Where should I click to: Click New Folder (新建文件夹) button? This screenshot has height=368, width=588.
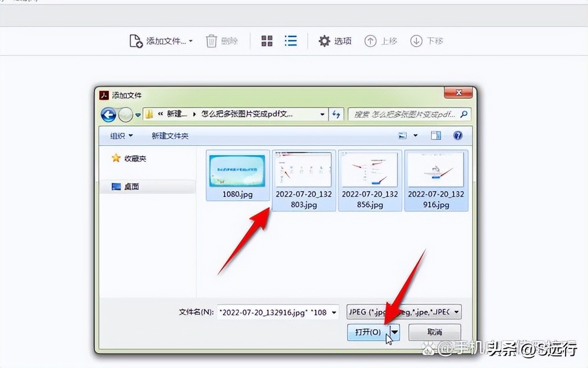pos(170,136)
